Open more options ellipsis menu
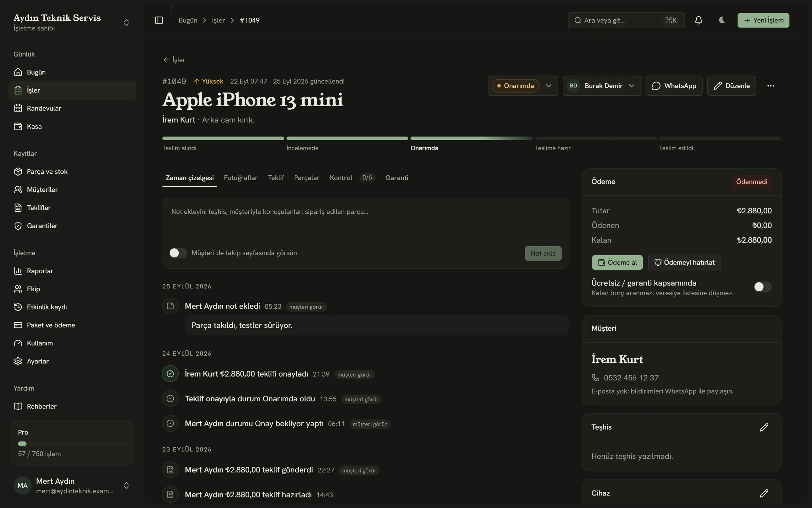 (770, 86)
